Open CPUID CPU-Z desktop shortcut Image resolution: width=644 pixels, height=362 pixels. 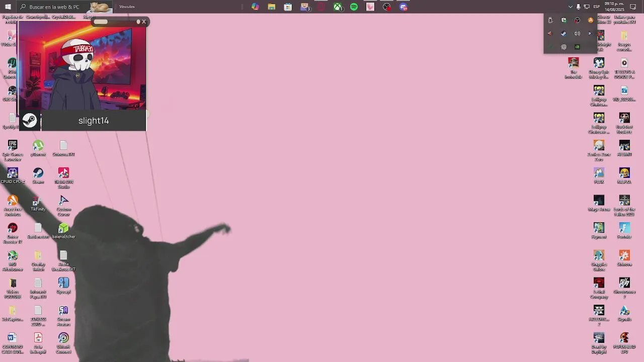click(13, 176)
